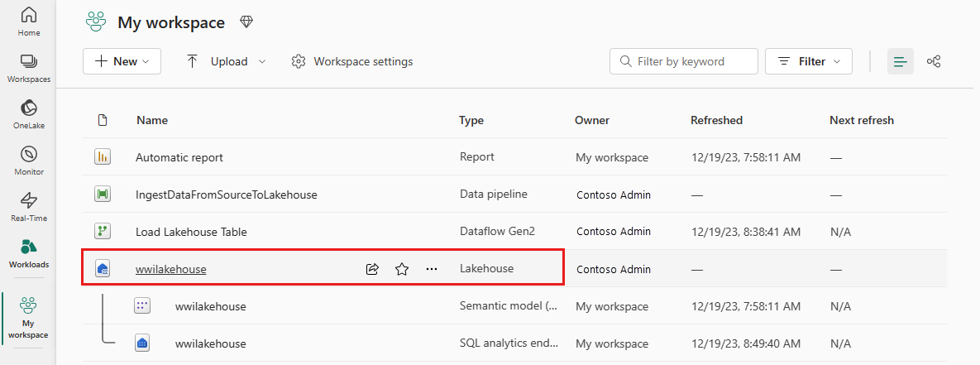This screenshot has width=980, height=365.
Task: Click the SQL analytics endpoint icon
Action: (142, 343)
